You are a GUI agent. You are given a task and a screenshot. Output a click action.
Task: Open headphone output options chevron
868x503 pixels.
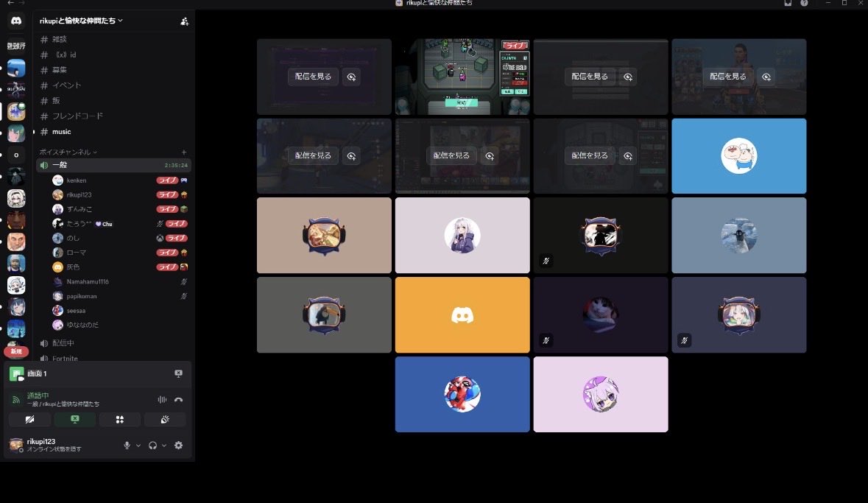(x=164, y=446)
